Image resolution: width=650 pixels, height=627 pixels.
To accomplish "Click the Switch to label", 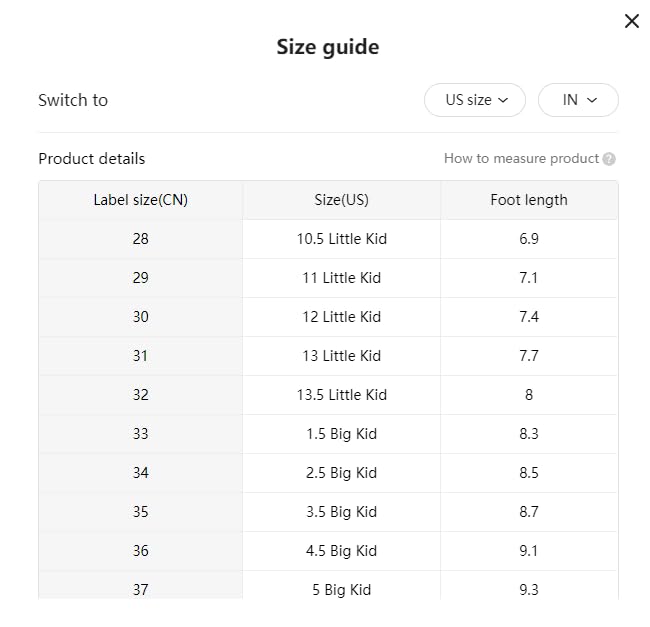I will click(73, 100).
